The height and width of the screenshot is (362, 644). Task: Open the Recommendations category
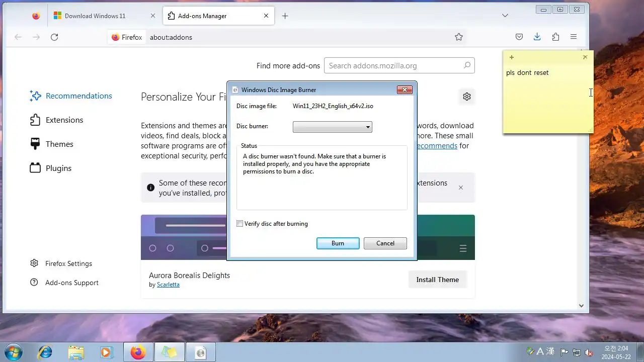(x=70, y=96)
